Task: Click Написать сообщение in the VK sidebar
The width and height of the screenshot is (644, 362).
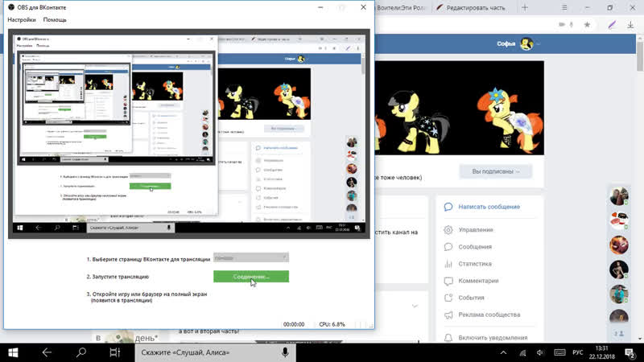Action: pos(489,207)
